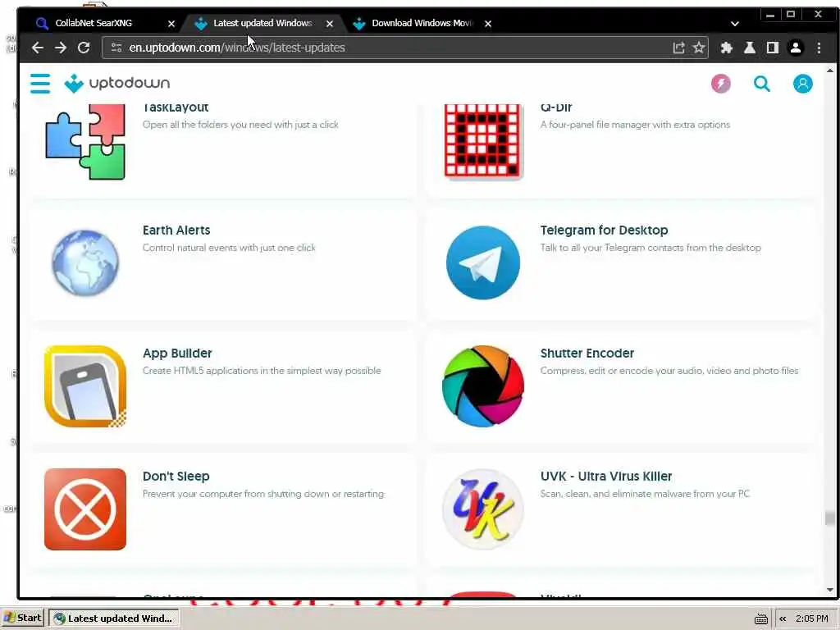840x630 pixels.
Task: Open the Chrome three-dot menu
Action: (819, 48)
